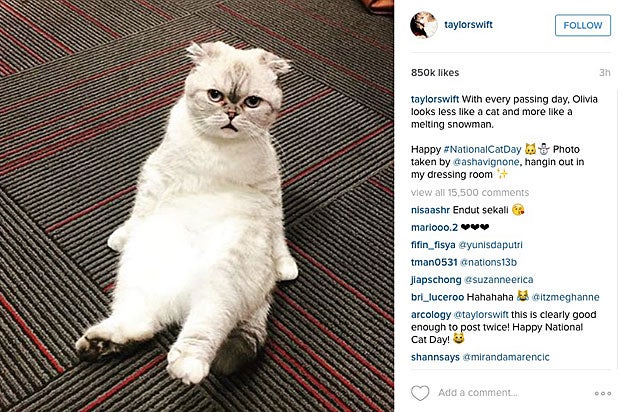Open arcology commenter profile
Screen dimensions: 618x412
point(431,315)
